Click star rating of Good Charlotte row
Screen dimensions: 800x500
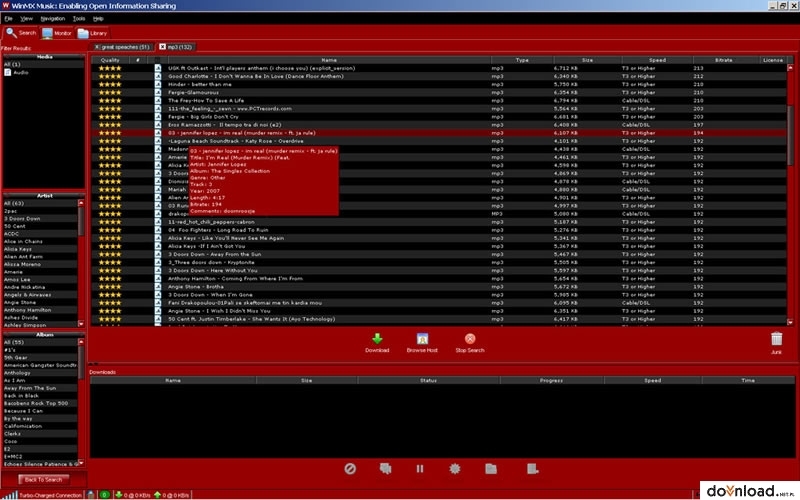(x=110, y=76)
